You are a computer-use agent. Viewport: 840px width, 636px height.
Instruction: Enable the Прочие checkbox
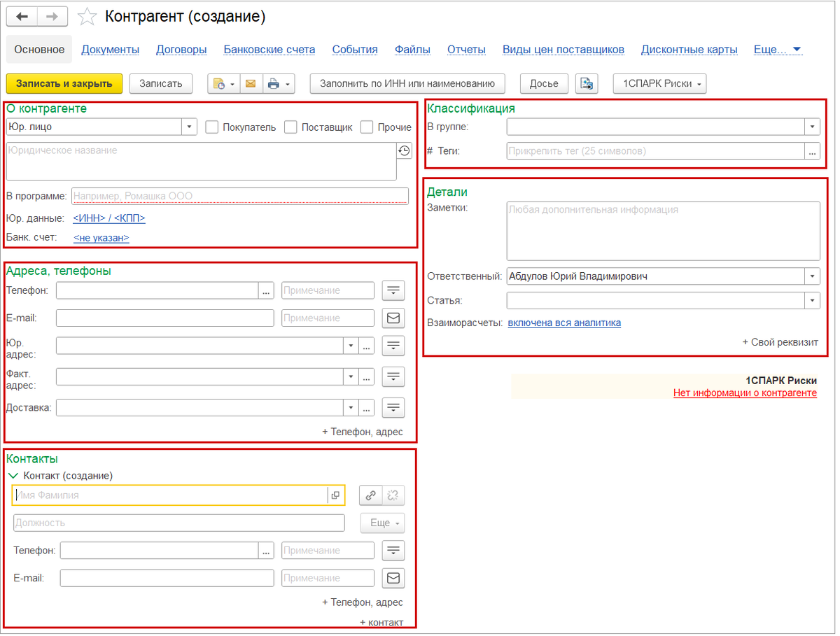(x=367, y=127)
